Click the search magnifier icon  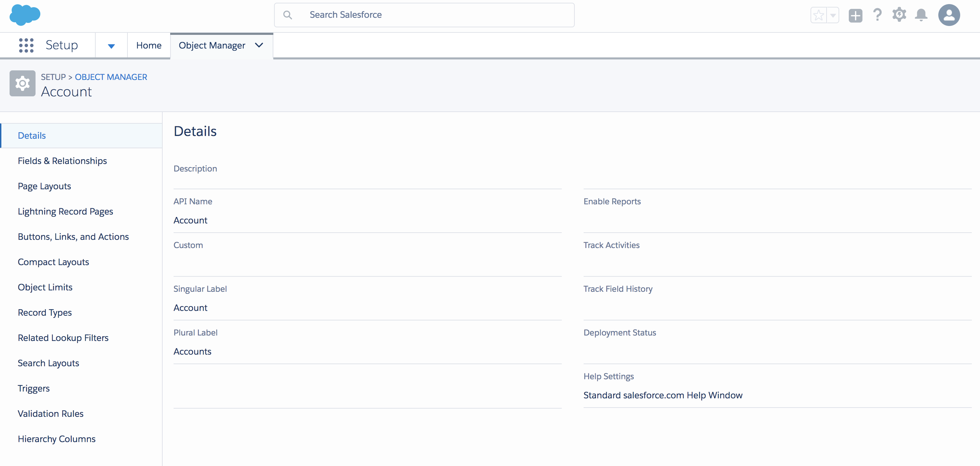tap(288, 15)
